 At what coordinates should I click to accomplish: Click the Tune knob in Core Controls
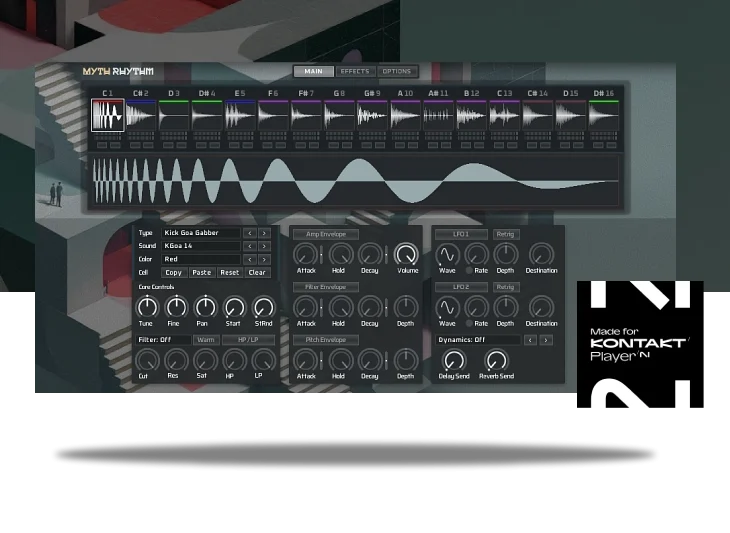pyautogui.click(x=147, y=307)
